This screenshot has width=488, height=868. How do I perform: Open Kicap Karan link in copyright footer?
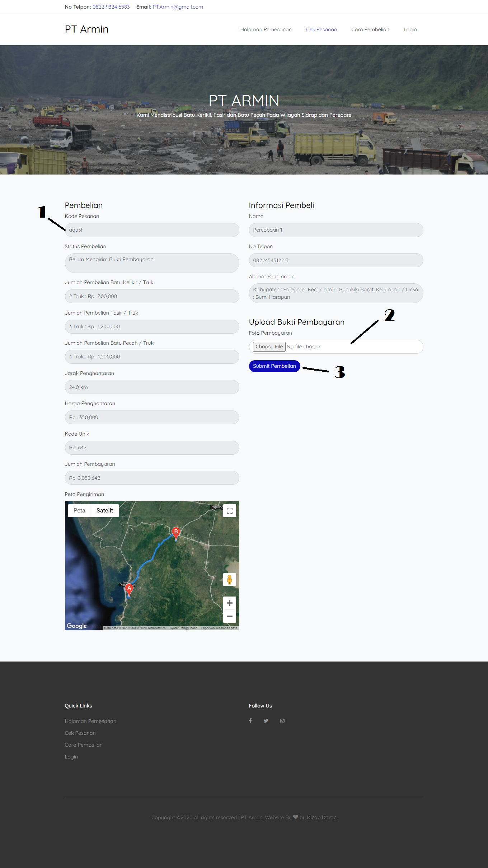(322, 817)
